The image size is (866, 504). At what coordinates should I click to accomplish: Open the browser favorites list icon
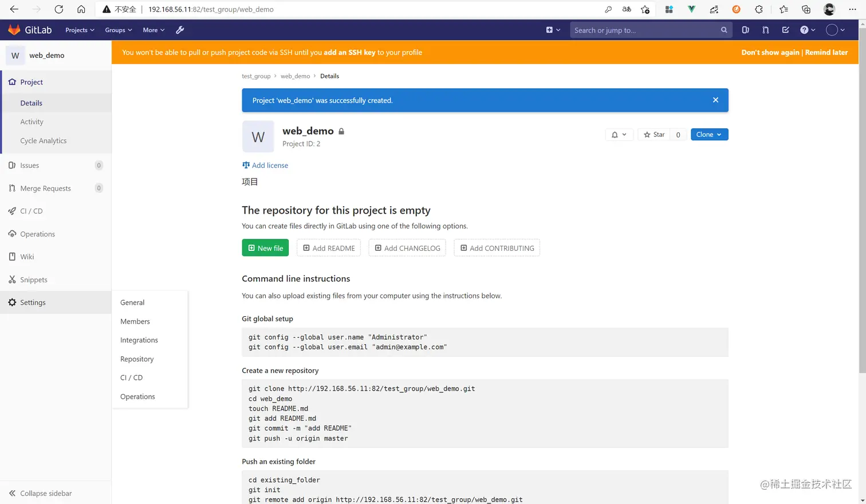tap(784, 9)
